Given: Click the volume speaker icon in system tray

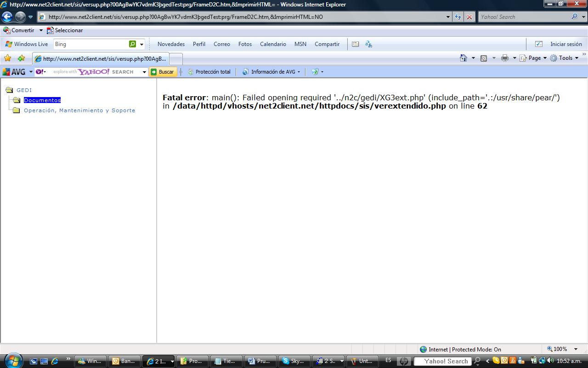Looking at the screenshot, I should tap(550, 361).
